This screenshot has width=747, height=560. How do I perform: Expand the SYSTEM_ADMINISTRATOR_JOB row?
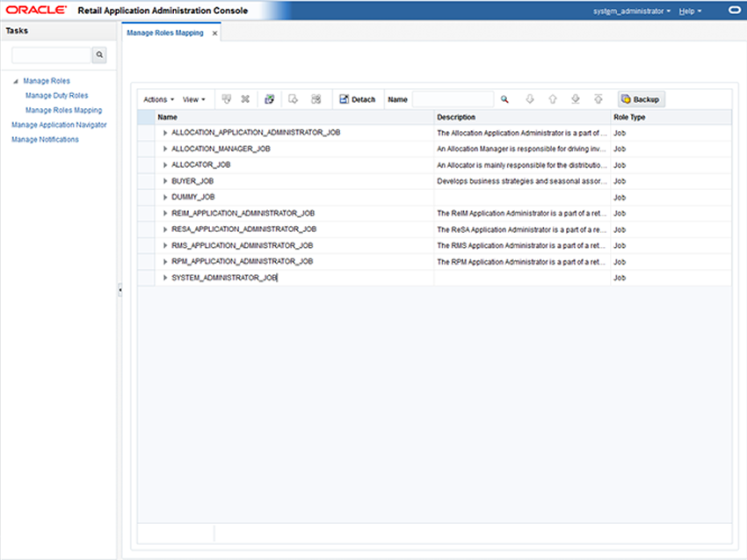(165, 278)
